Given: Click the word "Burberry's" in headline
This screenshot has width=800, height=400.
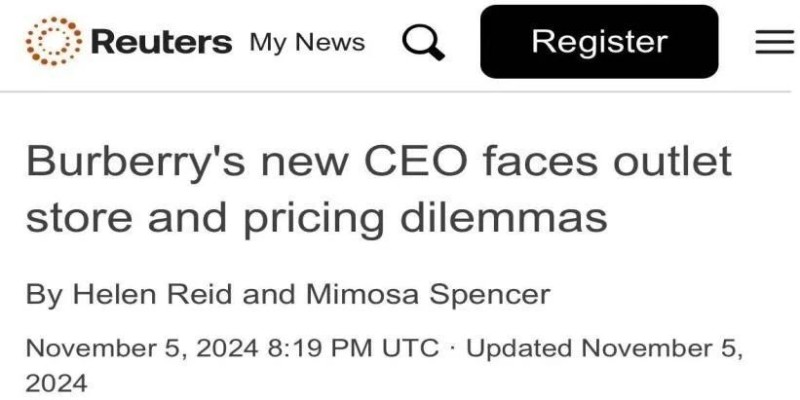Looking at the screenshot, I should pos(136,163).
